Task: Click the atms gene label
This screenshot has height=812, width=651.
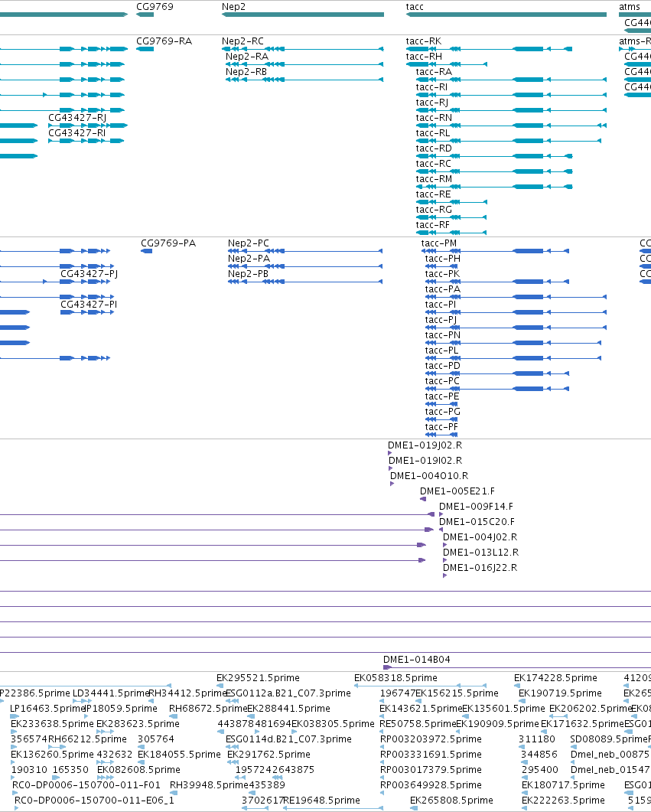Action: [630, 7]
